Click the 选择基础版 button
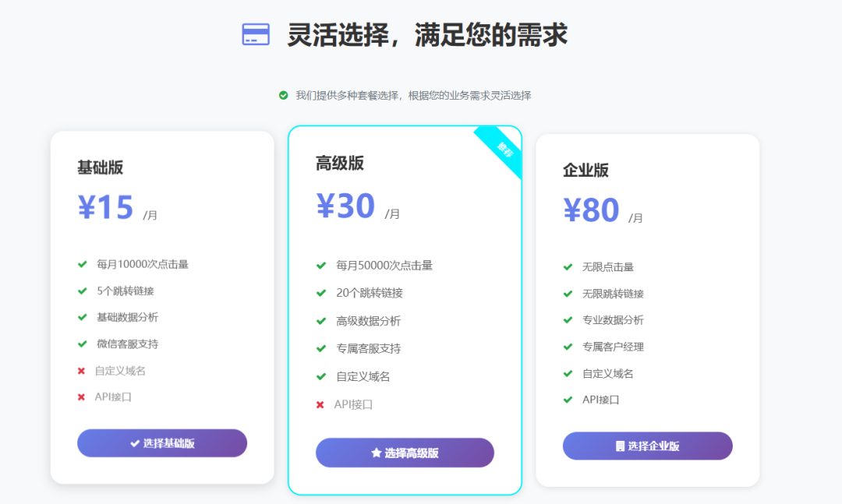The width and height of the screenshot is (842, 504). click(161, 442)
